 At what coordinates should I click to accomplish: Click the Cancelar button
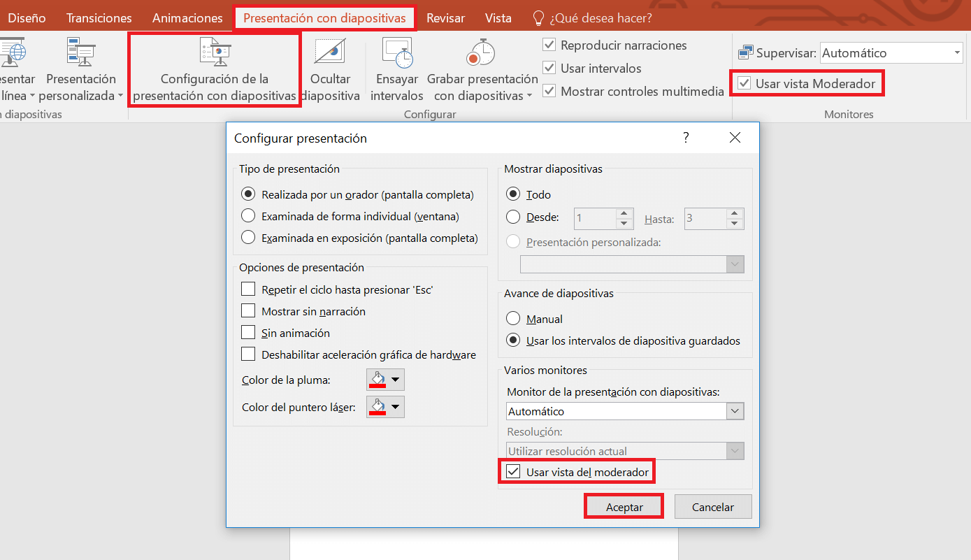(x=713, y=507)
